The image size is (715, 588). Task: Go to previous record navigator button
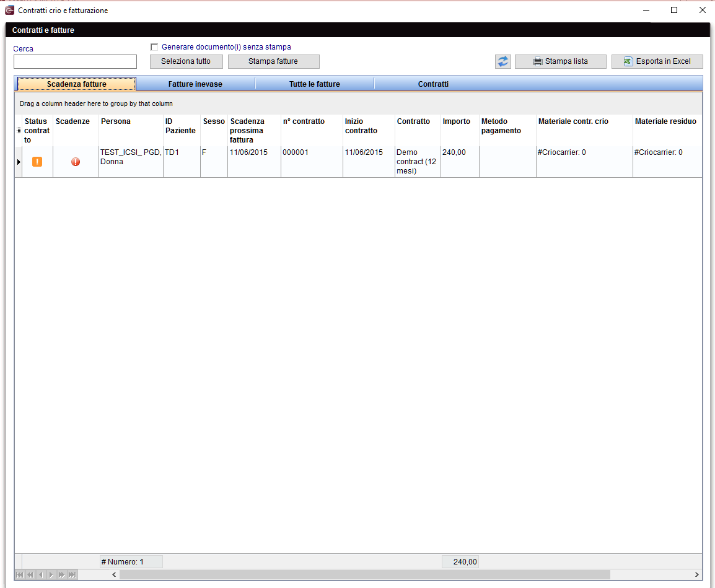(41, 575)
